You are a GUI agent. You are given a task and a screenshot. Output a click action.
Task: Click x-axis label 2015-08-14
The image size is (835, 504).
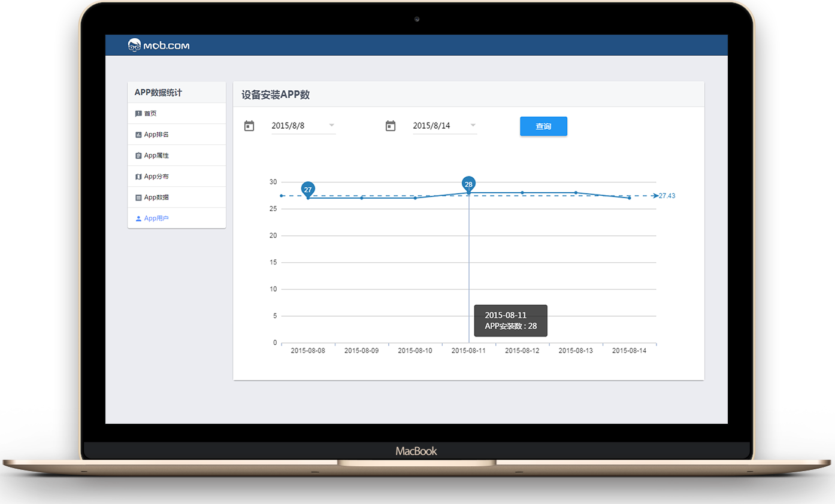point(630,351)
